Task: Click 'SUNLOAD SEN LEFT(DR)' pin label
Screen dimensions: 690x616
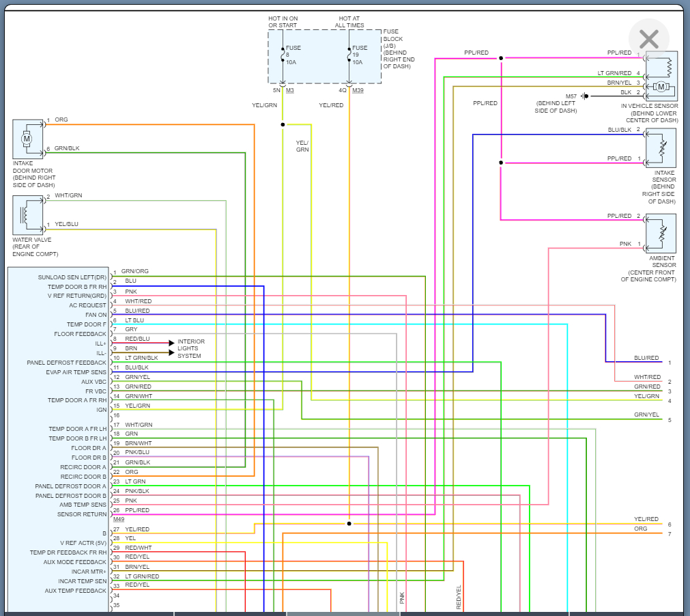Action: pos(72,277)
